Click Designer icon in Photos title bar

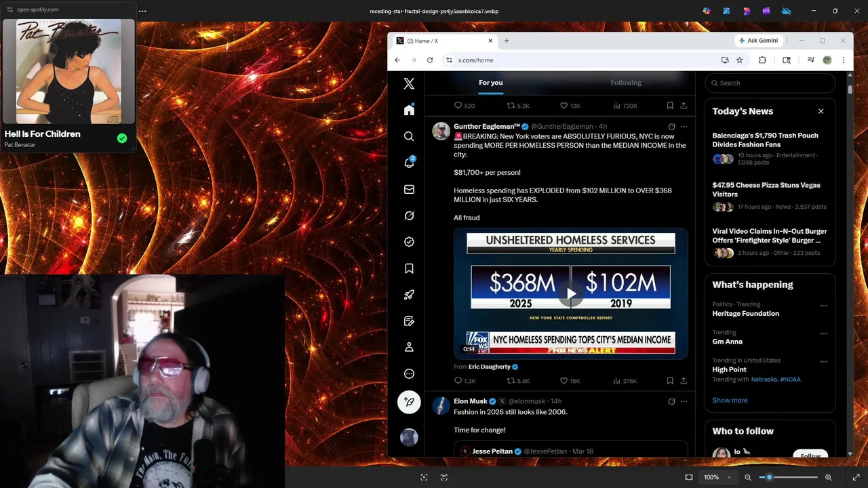[747, 11]
